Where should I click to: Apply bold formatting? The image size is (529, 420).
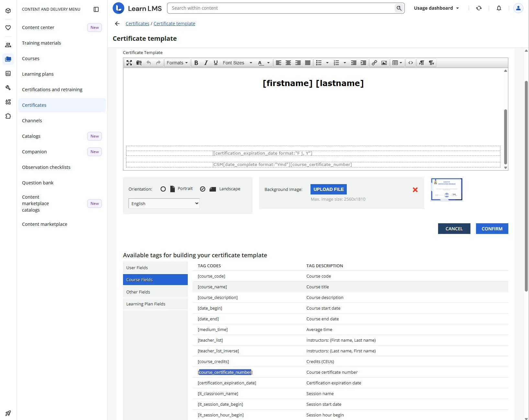[196, 63]
